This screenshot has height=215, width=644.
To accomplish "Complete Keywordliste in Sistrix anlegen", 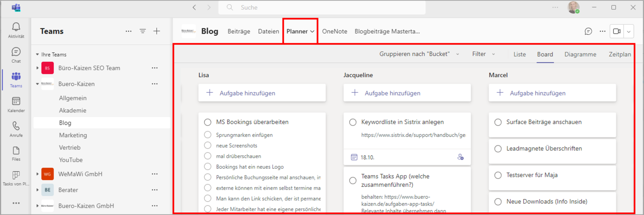I will 353,122.
